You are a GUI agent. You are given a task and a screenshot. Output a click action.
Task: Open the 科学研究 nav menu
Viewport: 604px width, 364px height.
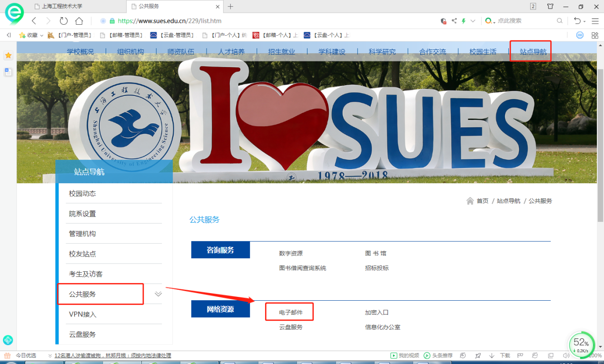[382, 52]
